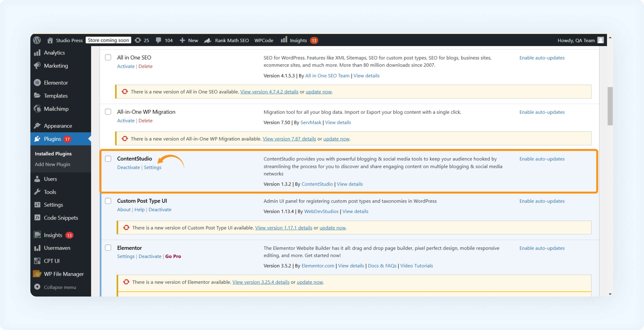Update All-in-One WP Migration now

pyautogui.click(x=336, y=139)
